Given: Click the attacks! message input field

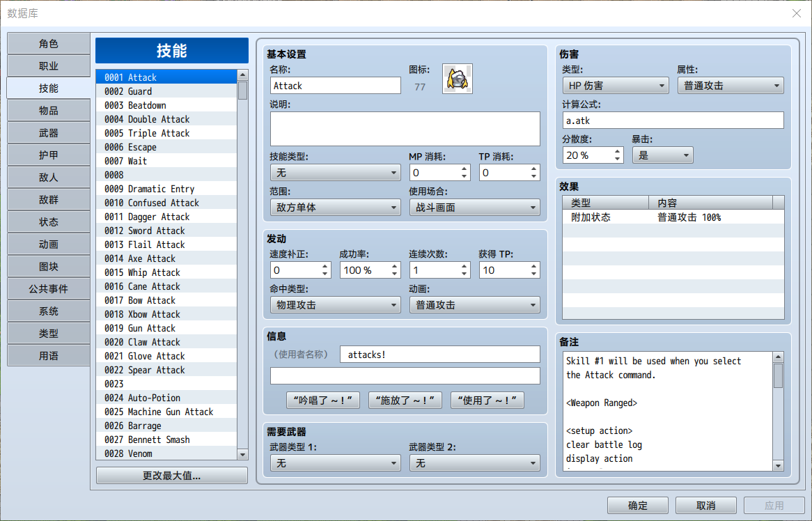Looking at the screenshot, I should click(440, 355).
